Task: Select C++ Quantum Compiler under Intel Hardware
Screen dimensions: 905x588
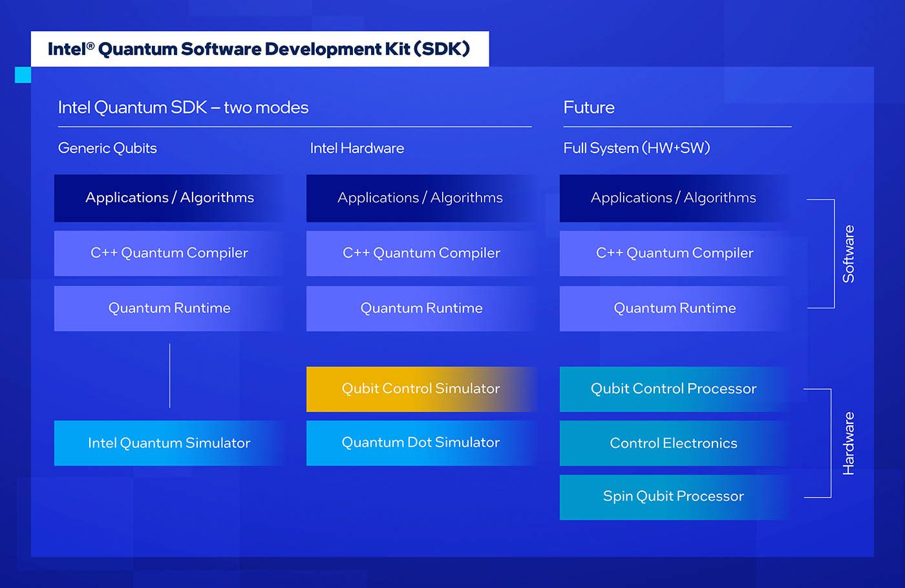Action: (421, 253)
